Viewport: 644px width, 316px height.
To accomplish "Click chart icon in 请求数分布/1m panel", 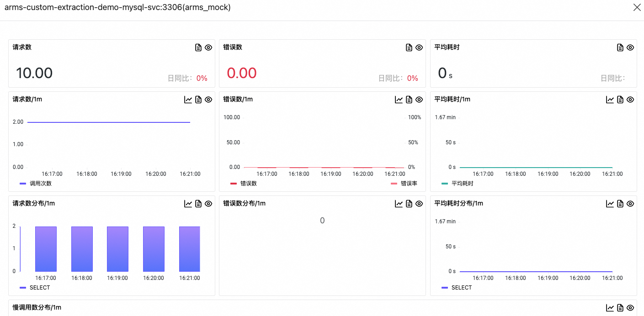I will 188,204.
